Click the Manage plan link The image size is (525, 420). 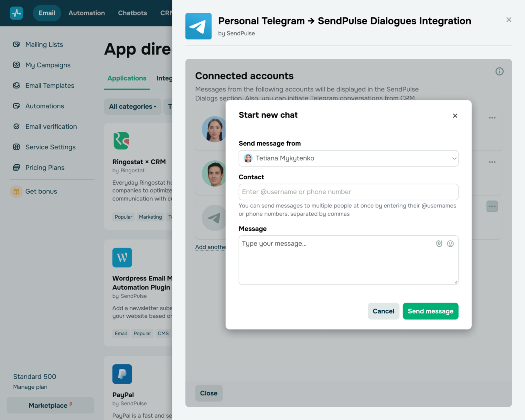click(x=30, y=387)
